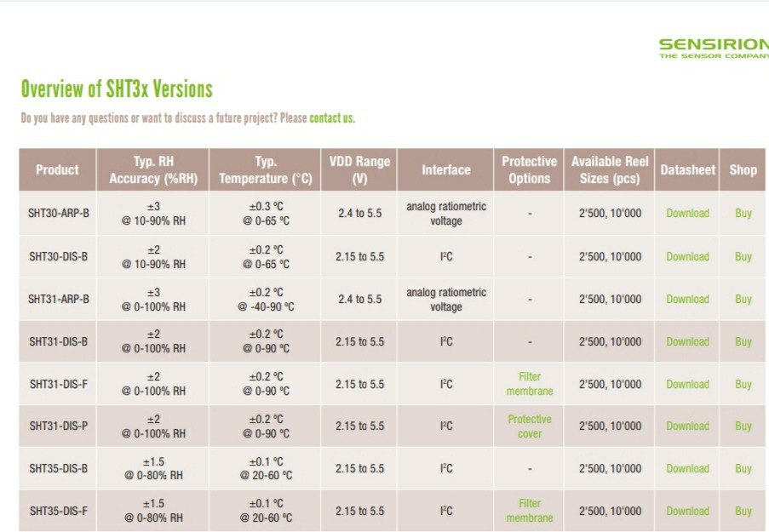Click SHT31-ARP-B 'analog ratiometric voltage' cell

click(445, 299)
